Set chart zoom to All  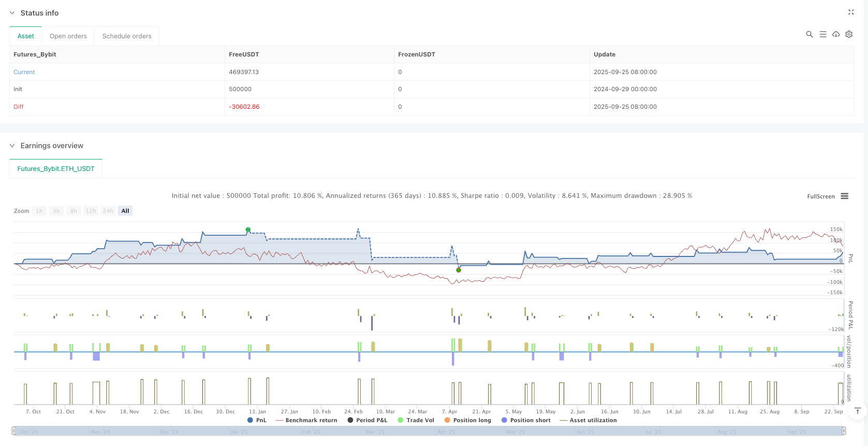point(125,211)
